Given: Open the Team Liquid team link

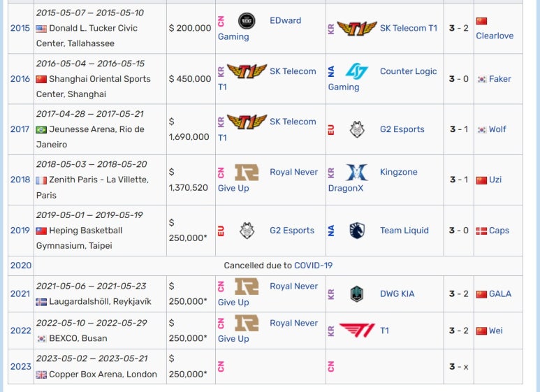Looking at the screenshot, I should pos(404,231).
